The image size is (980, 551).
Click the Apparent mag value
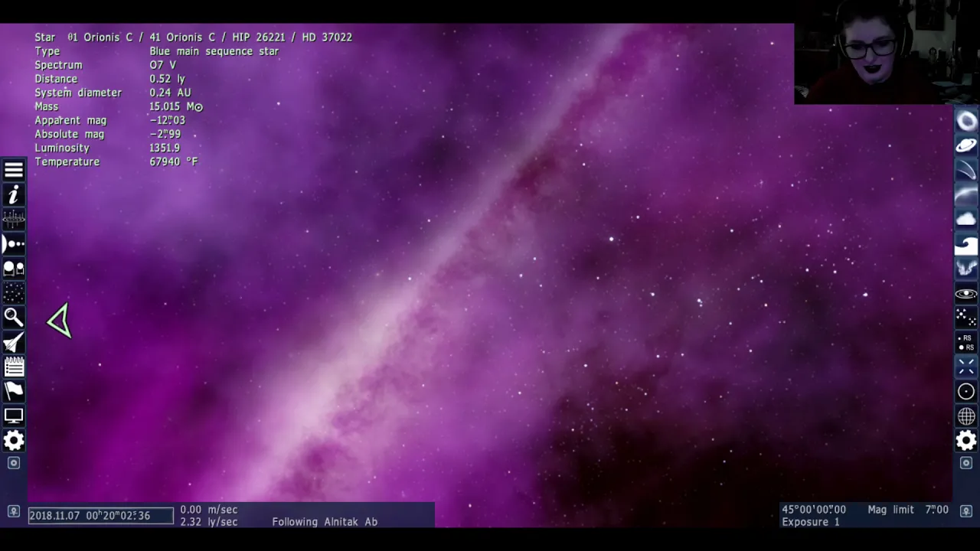167,120
